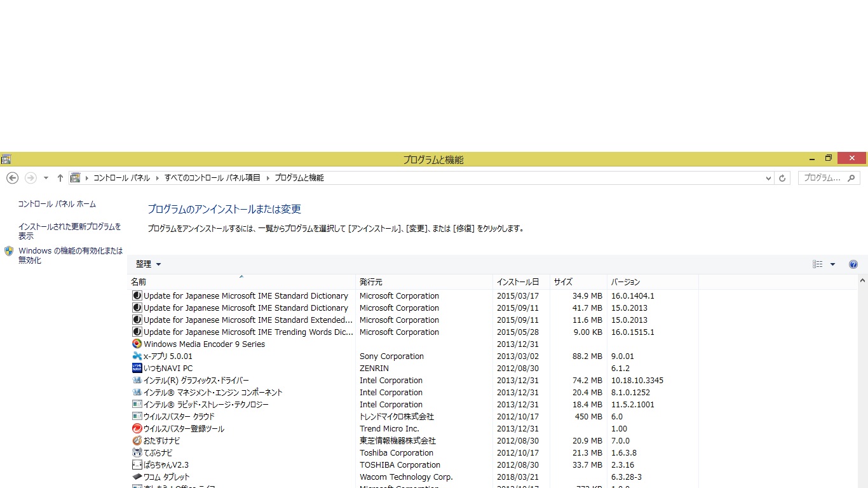Viewport: 868px width, 488px height.
Task: Sort the list by インストール日 column
Action: pos(522,281)
